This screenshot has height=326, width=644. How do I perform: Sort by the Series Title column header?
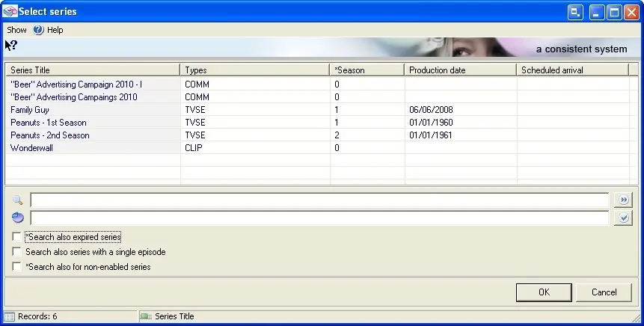coord(93,70)
